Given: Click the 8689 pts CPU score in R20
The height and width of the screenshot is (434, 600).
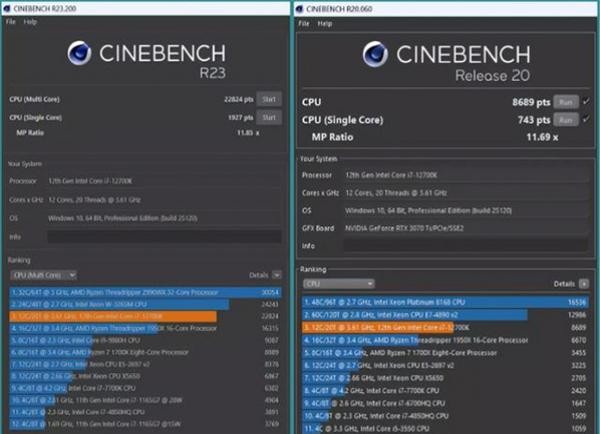Looking at the screenshot, I should 531,102.
